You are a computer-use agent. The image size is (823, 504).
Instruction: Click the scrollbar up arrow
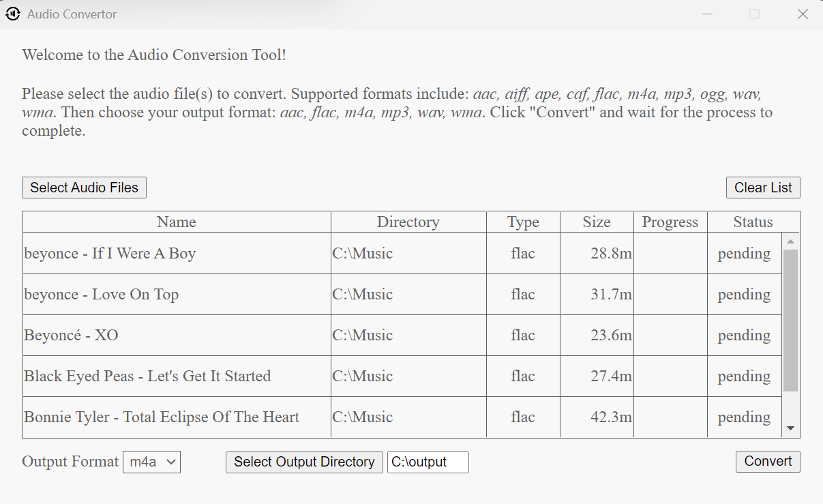[x=790, y=241]
